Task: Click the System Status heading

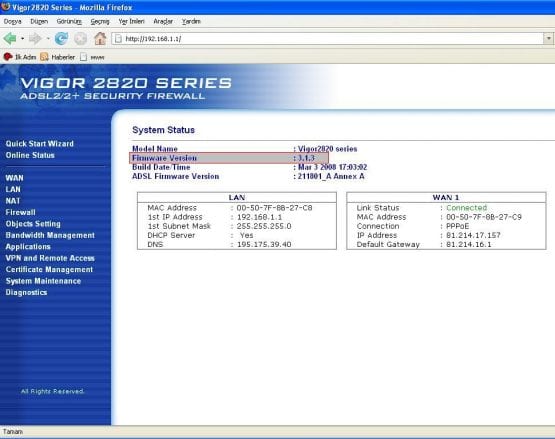Action: [164, 130]
